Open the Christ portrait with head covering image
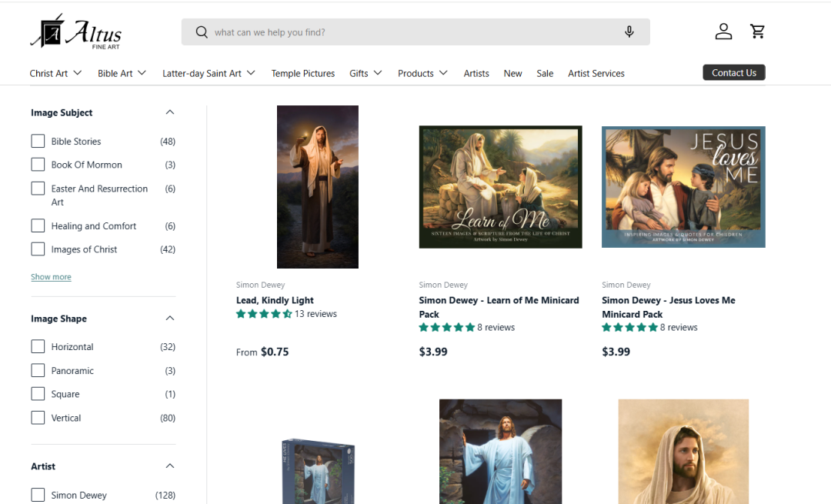Image resolution: width=831 pixels, height=504 pixels. click(684, 452)
